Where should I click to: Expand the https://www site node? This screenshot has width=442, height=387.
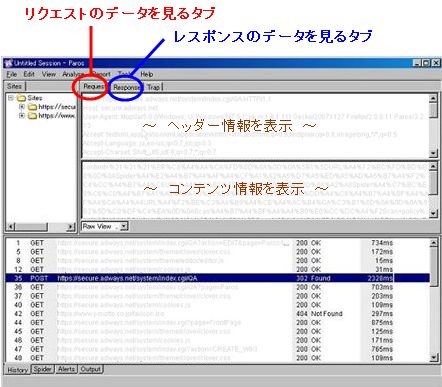pyautogui.click(x=22, y=116)
